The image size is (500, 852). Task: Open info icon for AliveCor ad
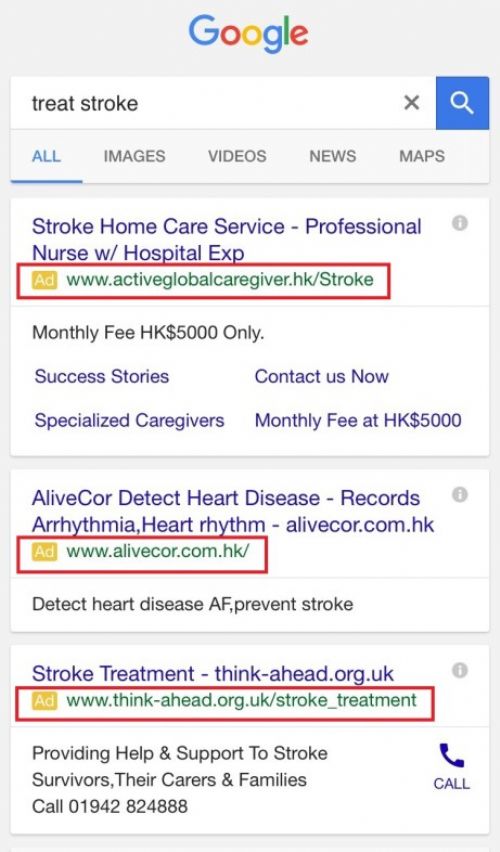click(x=460, y=494)
